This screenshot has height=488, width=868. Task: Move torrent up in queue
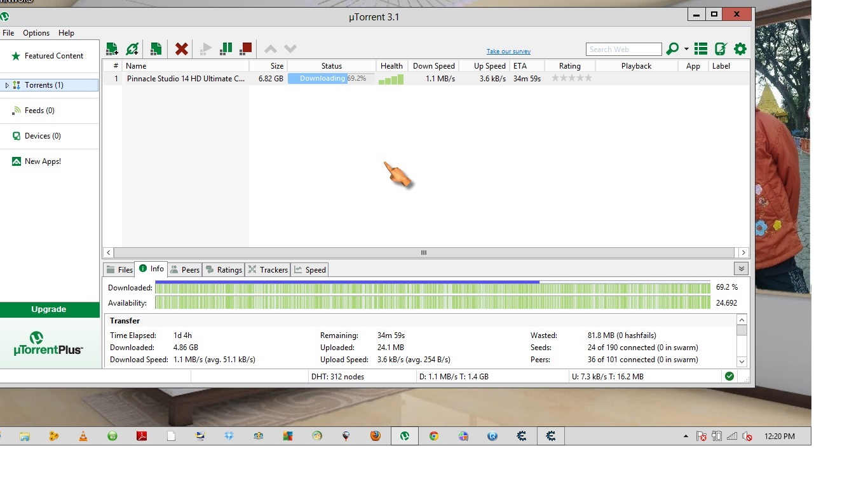tap(270, 49)
